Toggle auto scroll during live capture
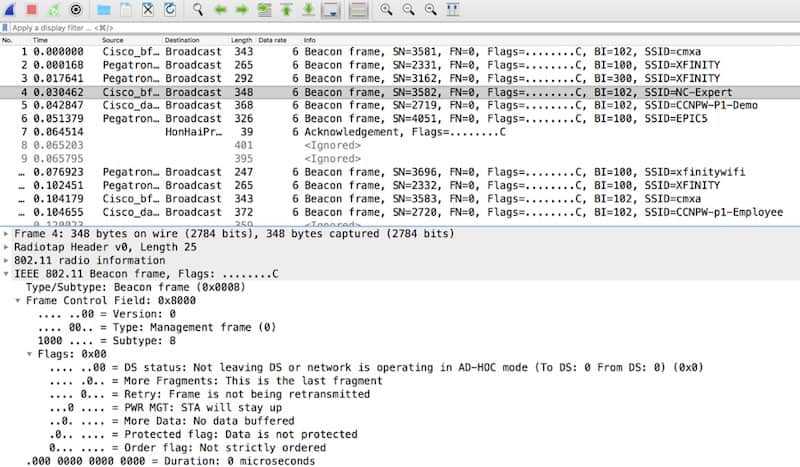The width and height of the screenshot is (800, 467). tap(331, 9)
